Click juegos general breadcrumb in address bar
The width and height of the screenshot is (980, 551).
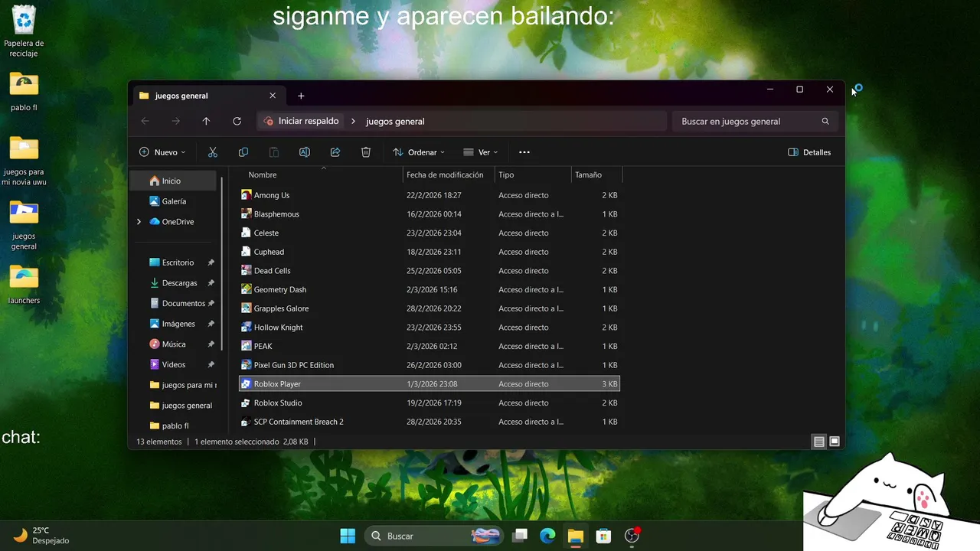[x=395, y=121]
